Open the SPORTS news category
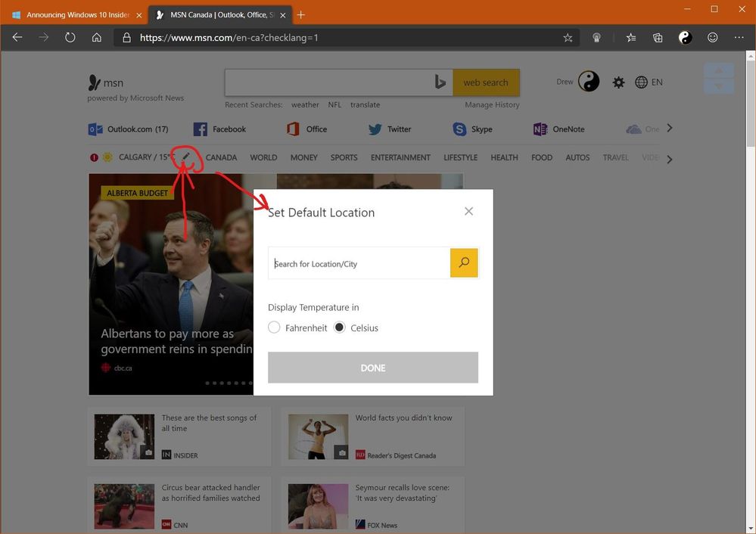The width and height of the screenshot is (756, 534). coord(344,157)
